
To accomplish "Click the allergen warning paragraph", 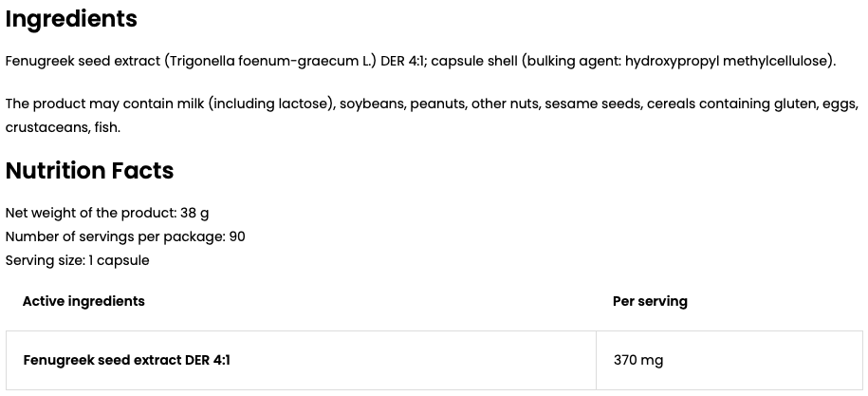I will [x=432, y=116].
